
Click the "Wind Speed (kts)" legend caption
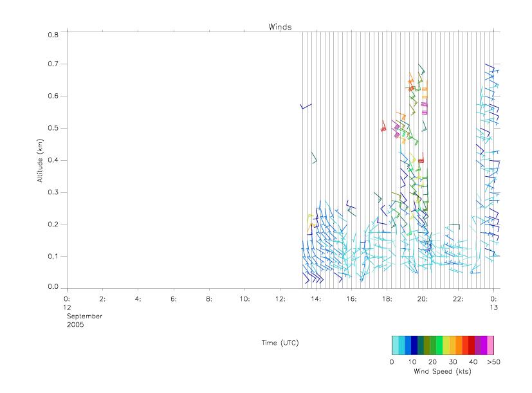pyautogui.click(x=443, y=371)
